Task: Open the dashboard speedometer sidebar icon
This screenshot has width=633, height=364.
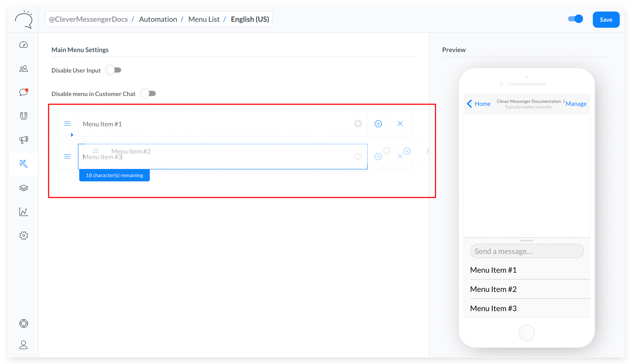Action: coord(23,45)
